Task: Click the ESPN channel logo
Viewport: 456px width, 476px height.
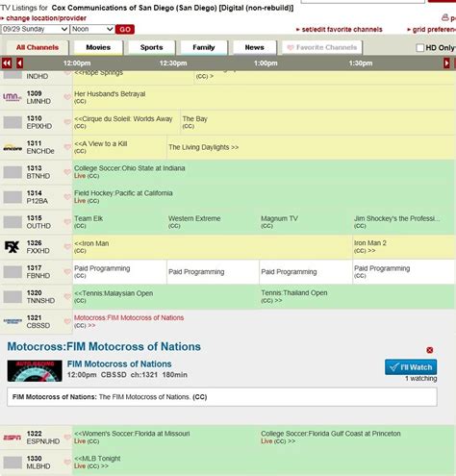Action: pyautogui.click(x=13, y=438)
